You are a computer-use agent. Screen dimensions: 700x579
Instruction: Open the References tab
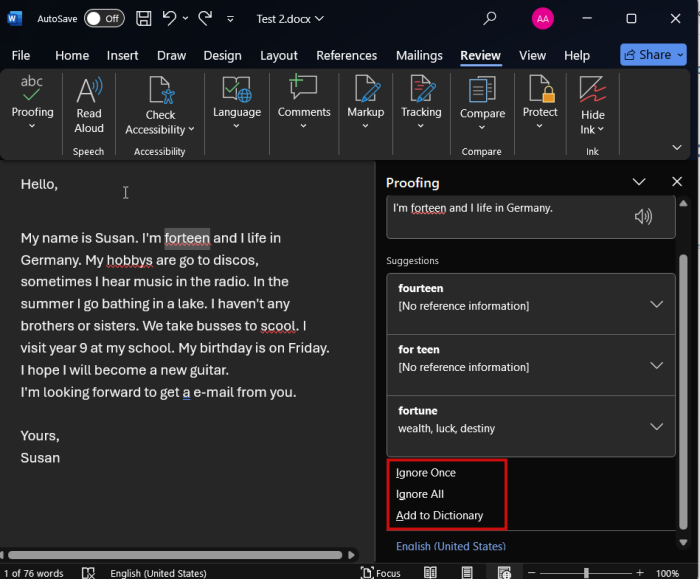pyautogui.click(x=346, y=55)
